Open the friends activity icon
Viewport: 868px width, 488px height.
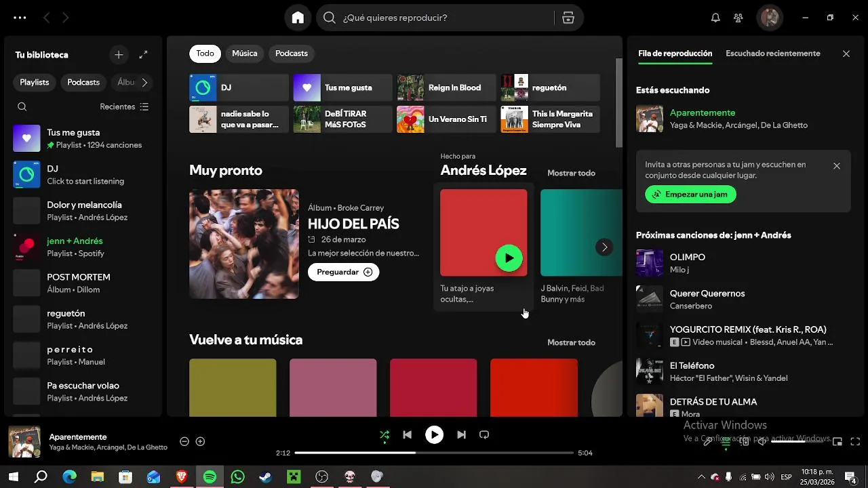point(738,18)
